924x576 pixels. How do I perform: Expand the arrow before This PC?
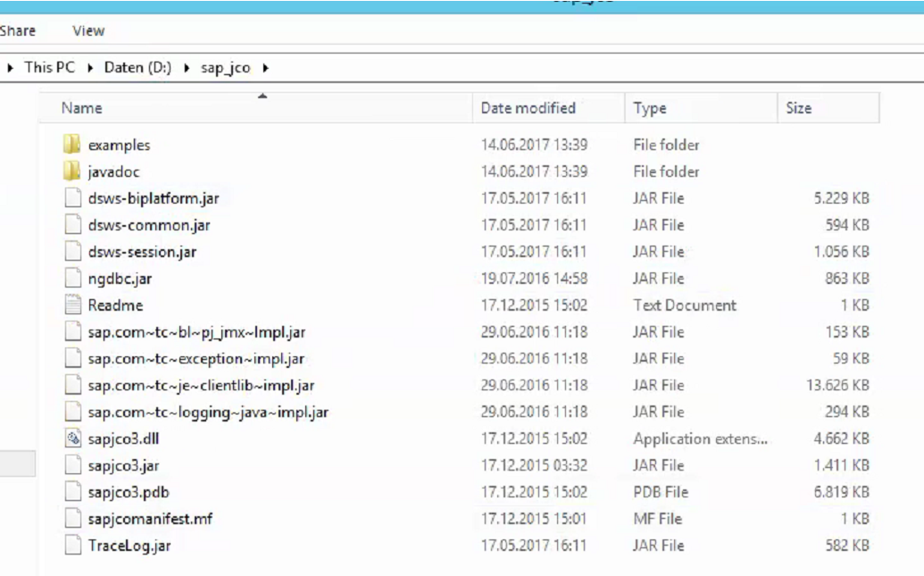(10, 68)
